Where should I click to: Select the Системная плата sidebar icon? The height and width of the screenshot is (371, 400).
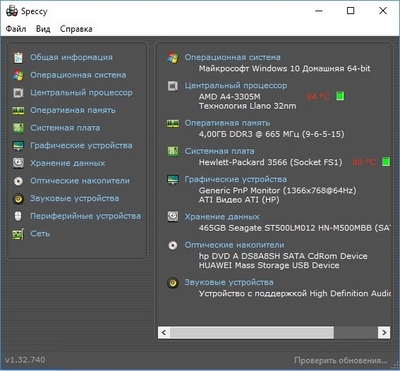18,128
